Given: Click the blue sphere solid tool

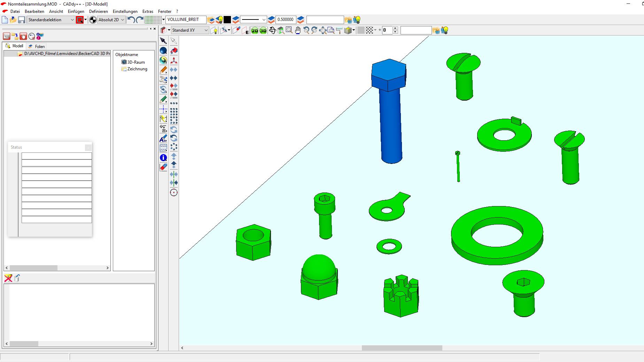Looking at the screenshot, I should tap(163, 51).
